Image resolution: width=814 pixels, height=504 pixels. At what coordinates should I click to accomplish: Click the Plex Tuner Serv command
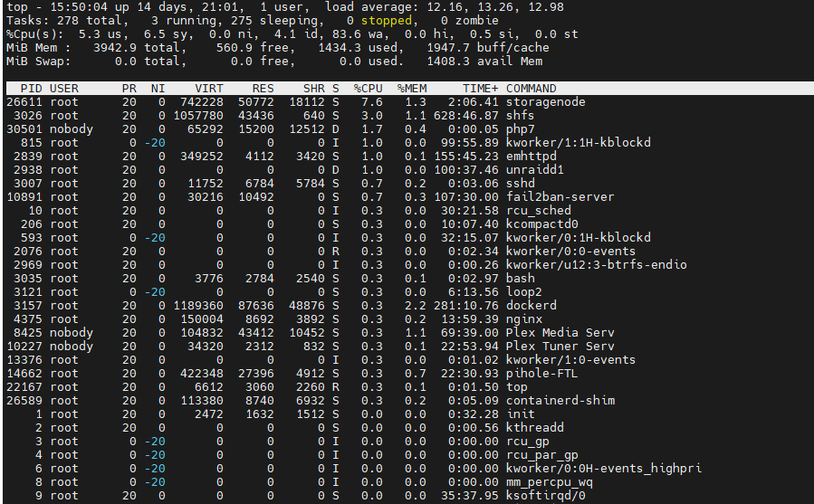coord(560,347)
